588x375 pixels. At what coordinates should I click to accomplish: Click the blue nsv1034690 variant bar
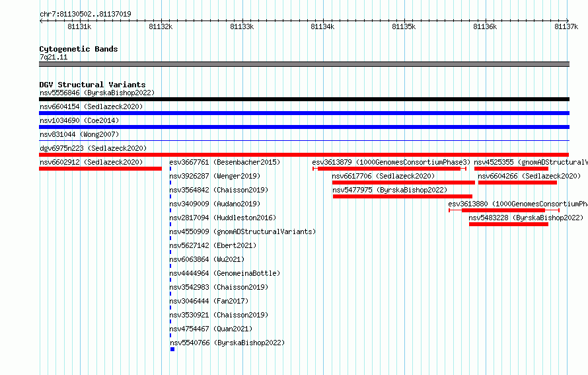[x=304, y=127]
